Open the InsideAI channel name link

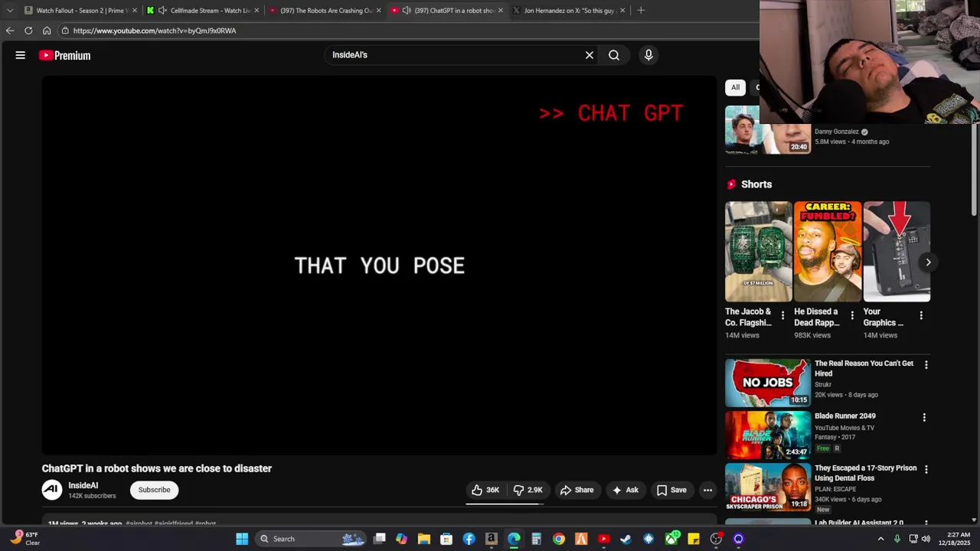[x=83, y=485]
